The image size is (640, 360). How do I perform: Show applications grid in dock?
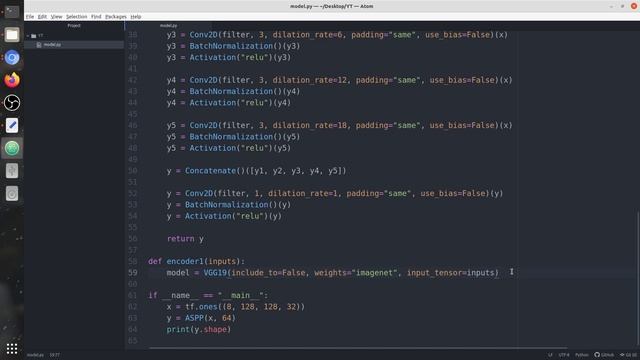12,349
